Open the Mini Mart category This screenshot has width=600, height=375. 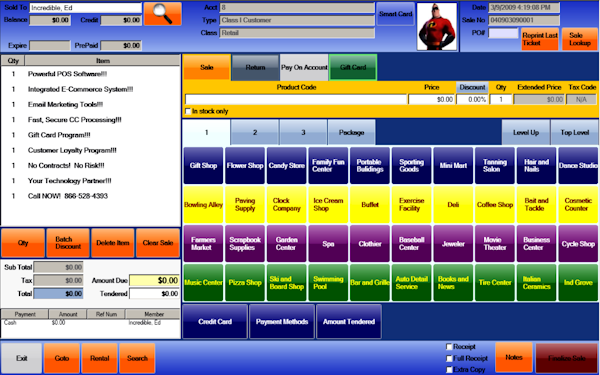(453, 166)
